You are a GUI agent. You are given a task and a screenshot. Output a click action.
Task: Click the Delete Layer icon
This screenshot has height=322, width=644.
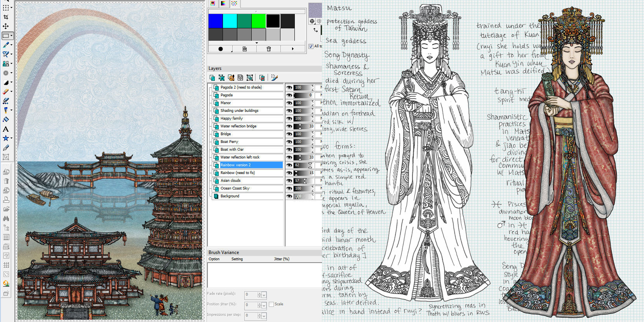tap(262, 78)
